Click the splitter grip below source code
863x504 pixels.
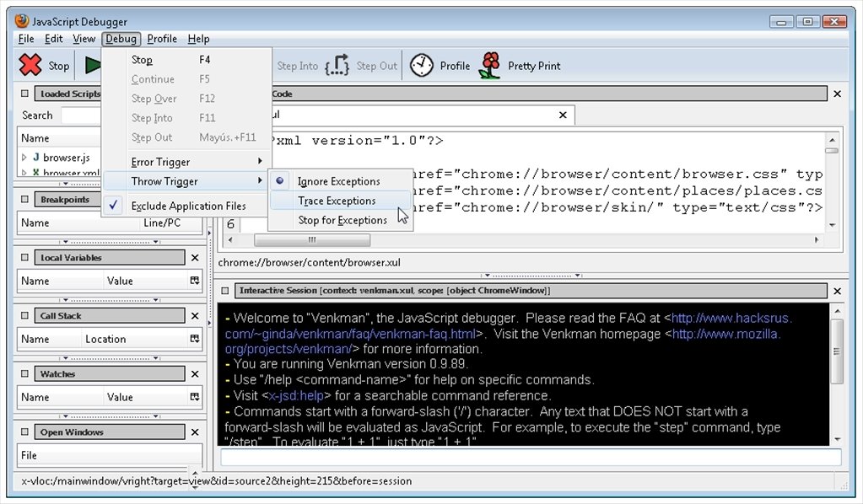coord(531,275)
